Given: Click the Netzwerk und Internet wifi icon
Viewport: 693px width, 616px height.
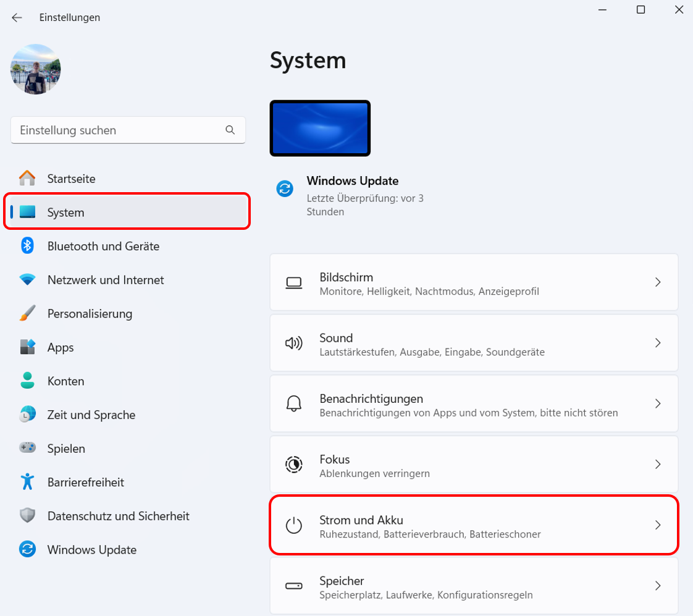Looking at the screenshot, I should (27, 280).
